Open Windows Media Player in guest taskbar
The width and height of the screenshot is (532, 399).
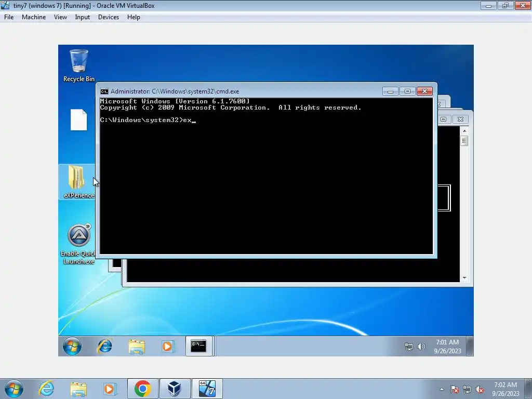[168, 347]
